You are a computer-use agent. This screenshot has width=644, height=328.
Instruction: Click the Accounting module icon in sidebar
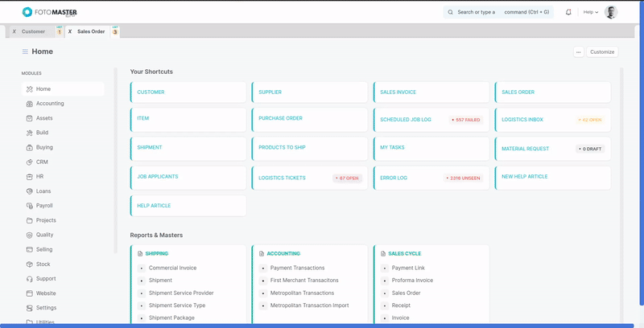(x=30, y=104)
